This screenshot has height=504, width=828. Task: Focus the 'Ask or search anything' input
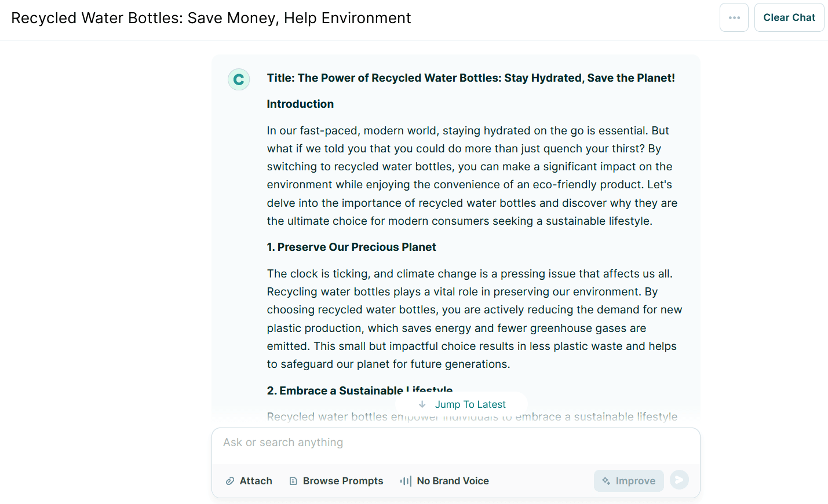coord(455,443)
